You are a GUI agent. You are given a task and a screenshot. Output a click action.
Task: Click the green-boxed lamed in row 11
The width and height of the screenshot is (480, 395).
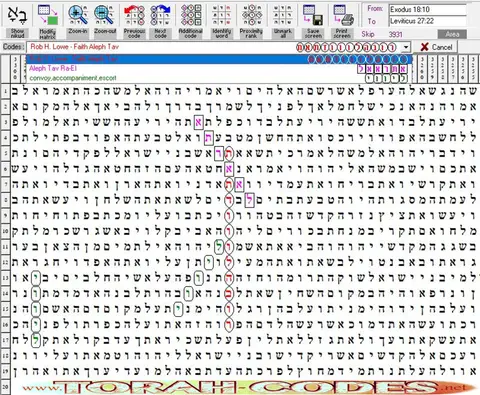[219, 247]
